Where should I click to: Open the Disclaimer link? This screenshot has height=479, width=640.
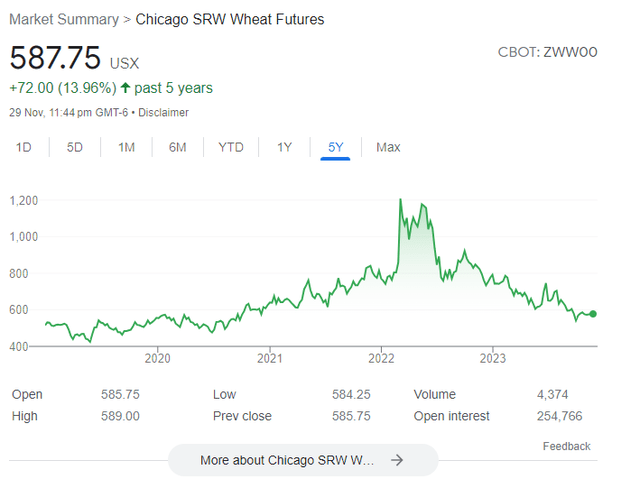[x=165, y=112]
